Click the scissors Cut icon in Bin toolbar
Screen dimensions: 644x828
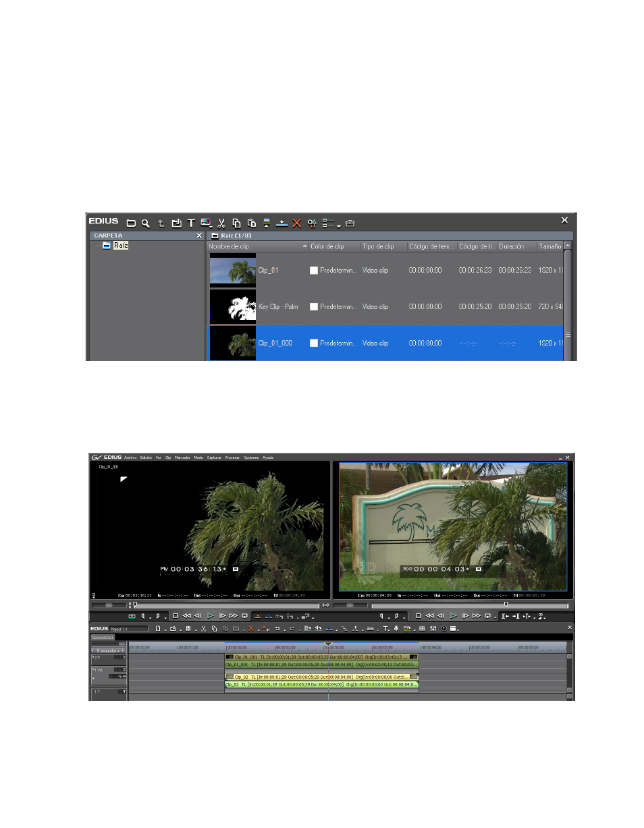(x=221, y=223)
